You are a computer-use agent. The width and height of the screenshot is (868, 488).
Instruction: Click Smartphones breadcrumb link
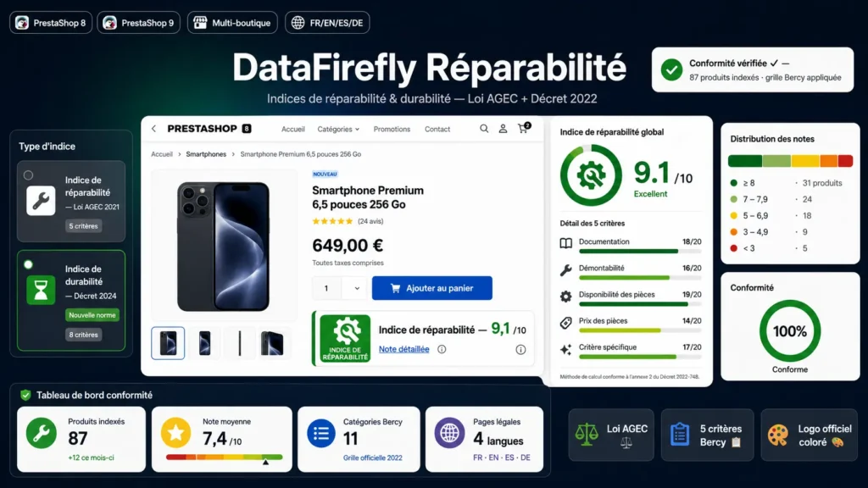[206, 154]
